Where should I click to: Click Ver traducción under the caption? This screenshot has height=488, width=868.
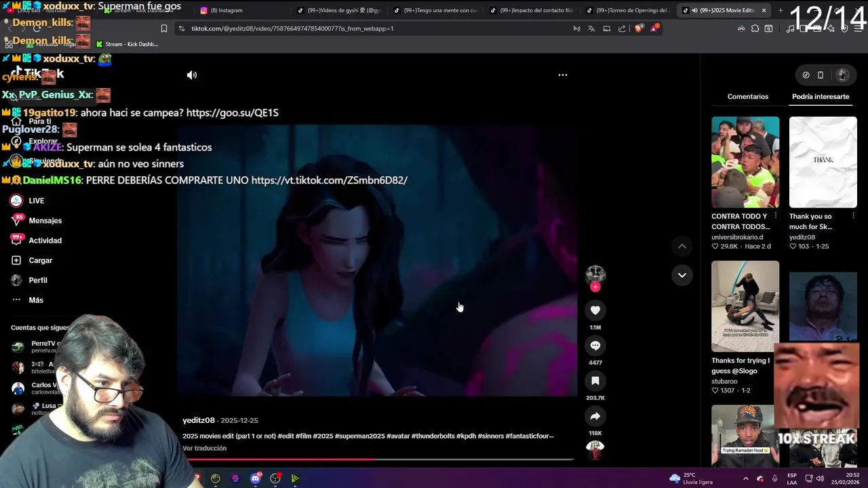(204, 448)
